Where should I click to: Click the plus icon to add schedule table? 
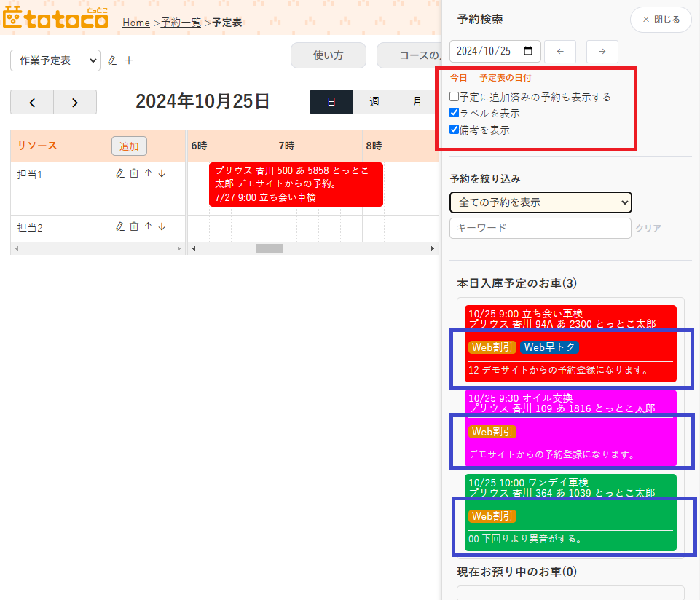coord(129,60)
